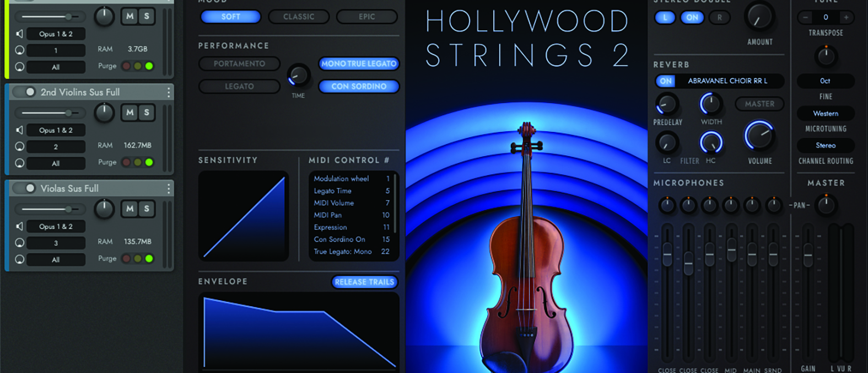Toggle the 2nd Violins Sus Full power switch

[x=24, y=92]
